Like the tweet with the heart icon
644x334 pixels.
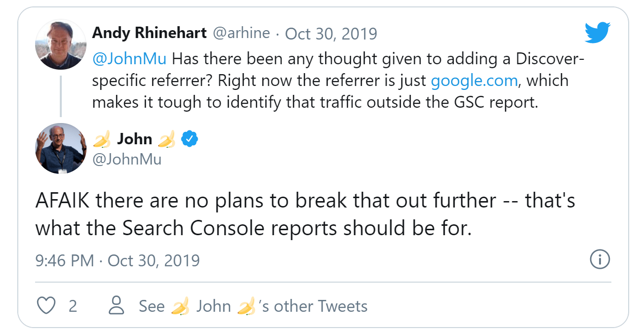(x=47, y=306)
